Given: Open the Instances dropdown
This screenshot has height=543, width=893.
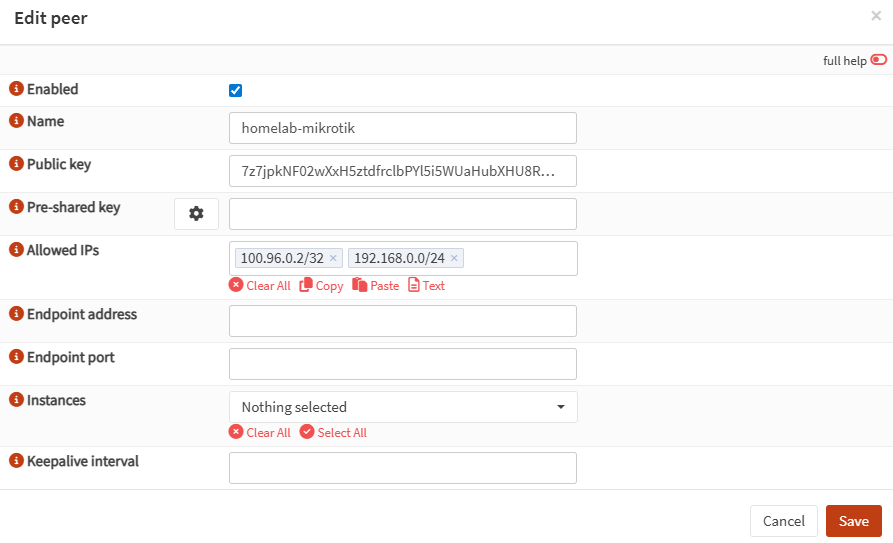Looking at the screenshot, I should tap(403, 407).
